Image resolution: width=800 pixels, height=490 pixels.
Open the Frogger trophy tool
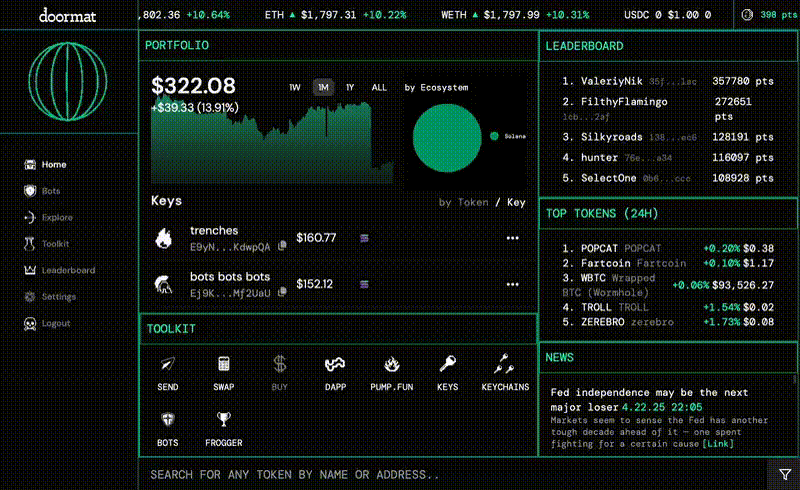tap(224, 427)
